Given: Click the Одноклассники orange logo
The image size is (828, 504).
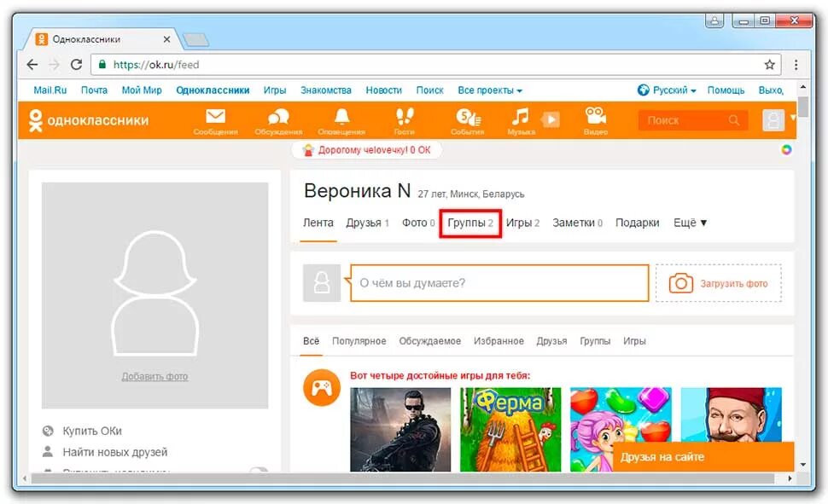Looking at the screenshot, I should coord(89,120).
